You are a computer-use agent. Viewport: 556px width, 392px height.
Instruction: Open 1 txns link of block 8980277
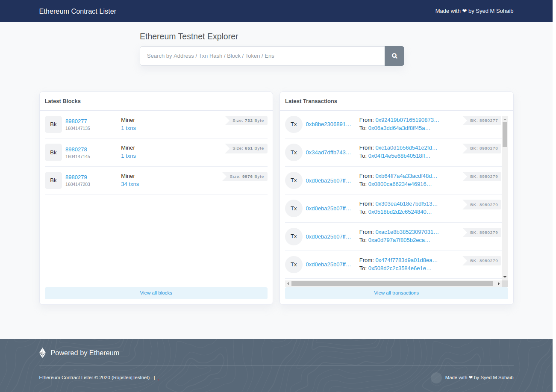(x=129, y=128)
